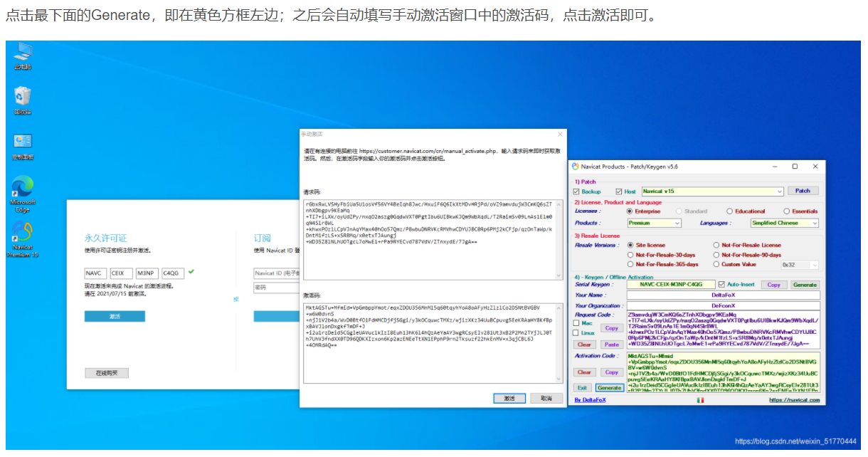The image size is (868, 457).
Task: Click the keygen window title bar icon
Action: click(x=576, y=167)
